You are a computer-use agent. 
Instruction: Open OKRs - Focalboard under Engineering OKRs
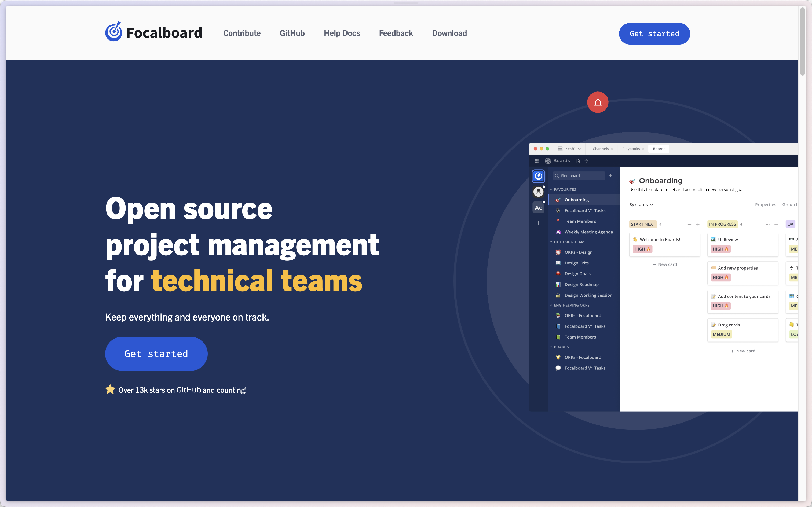584,315
